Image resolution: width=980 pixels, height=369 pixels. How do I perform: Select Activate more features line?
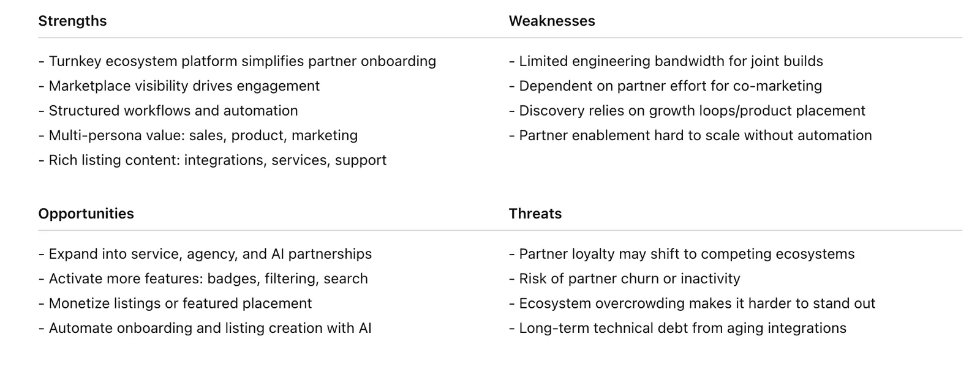pos(203,279)
